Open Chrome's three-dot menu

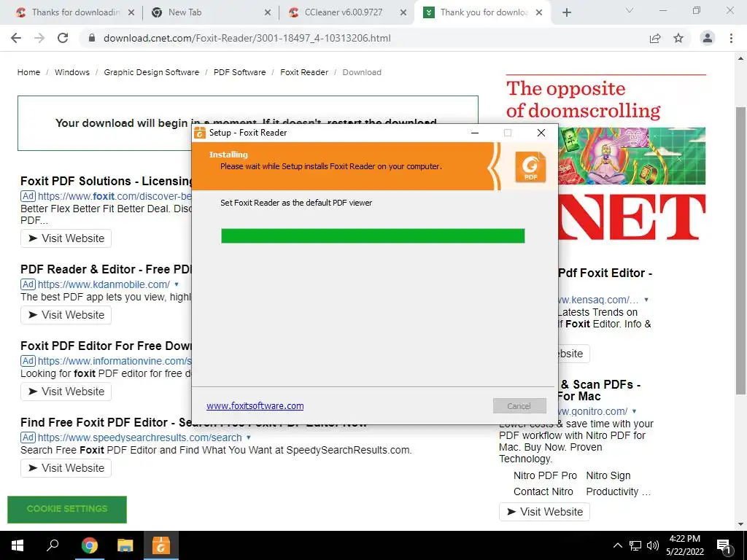(731, 38)
